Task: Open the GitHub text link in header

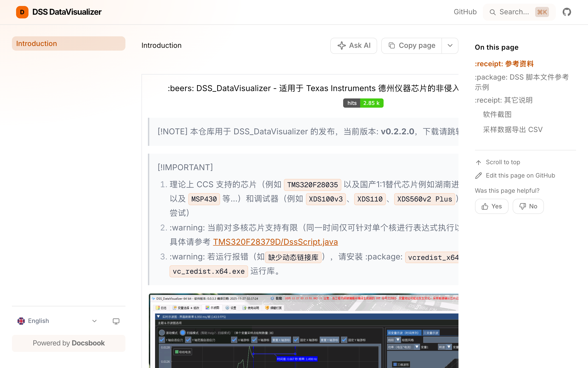Action: tap(465, 12)
